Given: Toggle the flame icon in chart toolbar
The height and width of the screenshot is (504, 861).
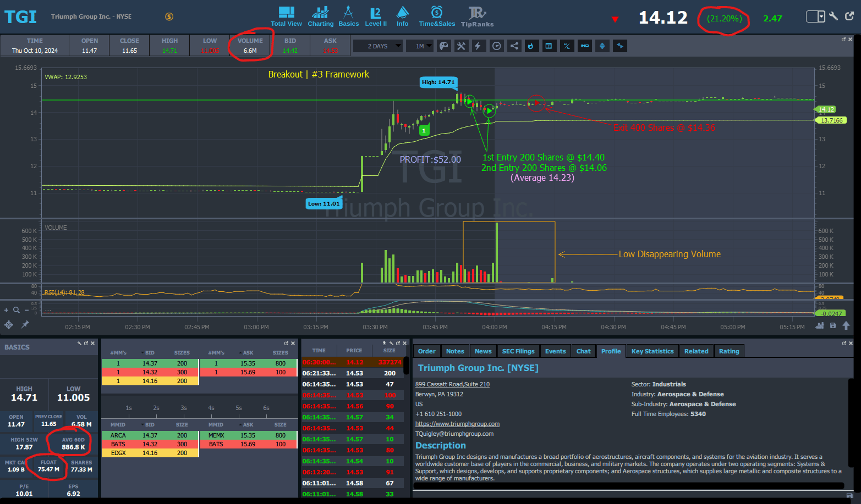Looking at the screenshot, I should tap(531, 46).
